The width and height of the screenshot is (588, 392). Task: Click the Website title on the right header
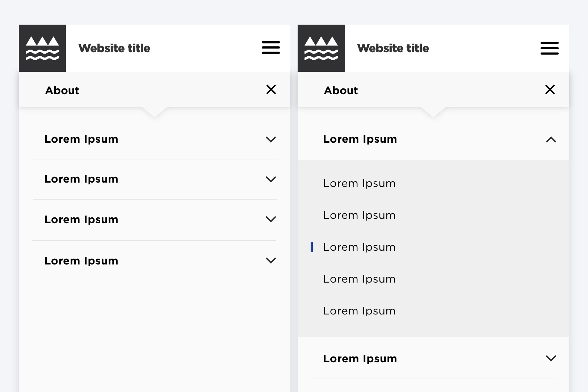tap(393, 48)
